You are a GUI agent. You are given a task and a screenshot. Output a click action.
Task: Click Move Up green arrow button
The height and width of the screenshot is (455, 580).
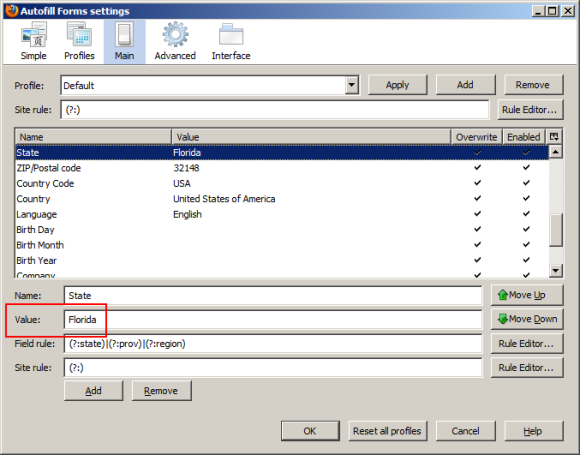[x=527, y=295]
